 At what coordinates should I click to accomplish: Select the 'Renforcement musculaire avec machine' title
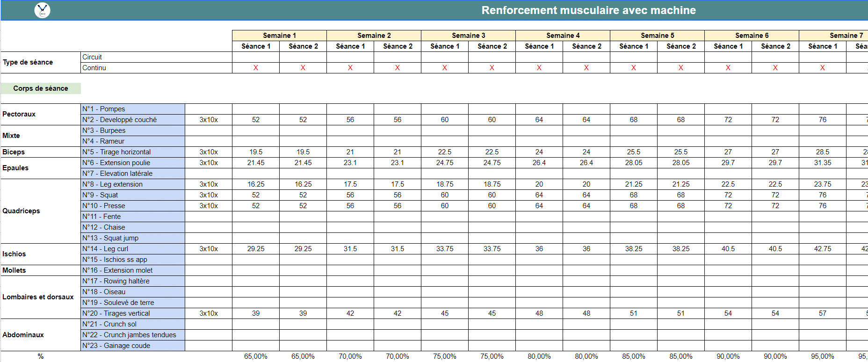[588, 10]
